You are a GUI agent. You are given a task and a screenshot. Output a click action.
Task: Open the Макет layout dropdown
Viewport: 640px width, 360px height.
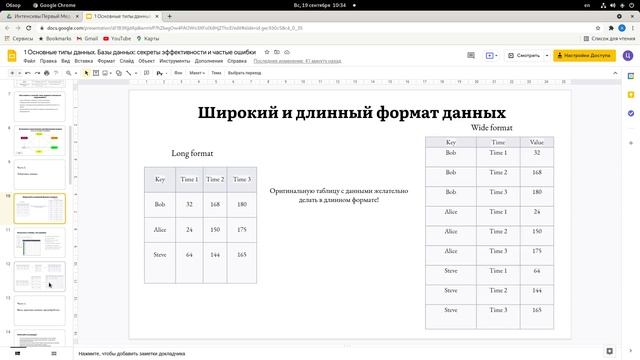(197, 73)
